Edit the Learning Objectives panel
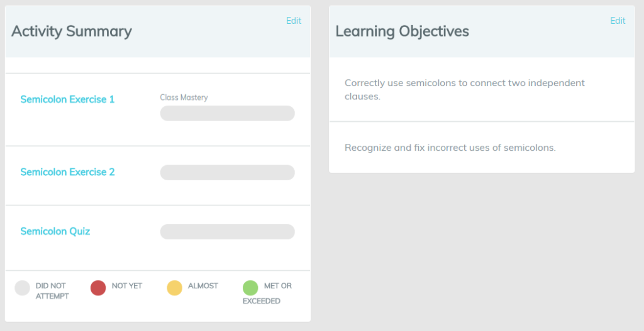The image size is (644, 331). [618, 21]
